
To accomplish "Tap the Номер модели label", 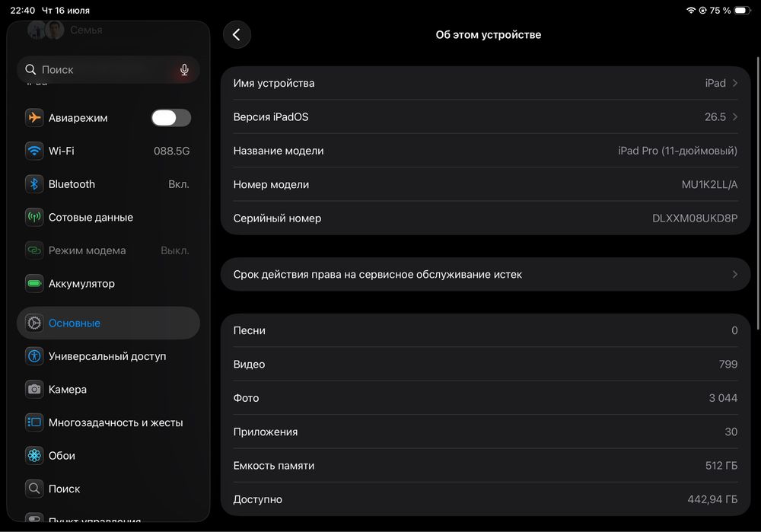I will click(x=271, y=184).
